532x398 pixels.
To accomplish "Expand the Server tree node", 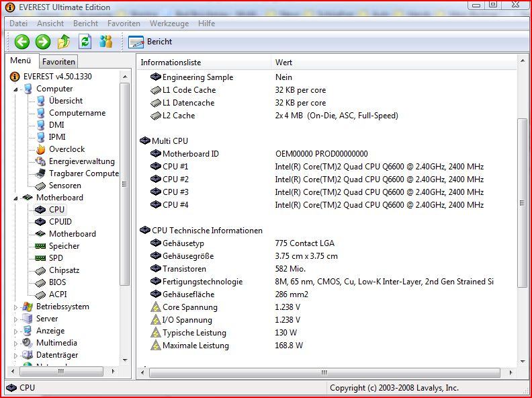I will click(x=15, y=319).
